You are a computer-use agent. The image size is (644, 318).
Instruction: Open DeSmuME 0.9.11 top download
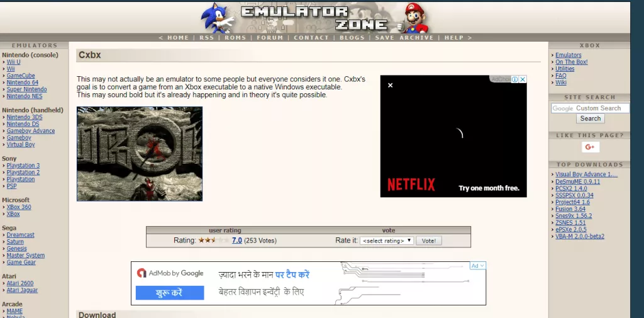click(577, 181)
